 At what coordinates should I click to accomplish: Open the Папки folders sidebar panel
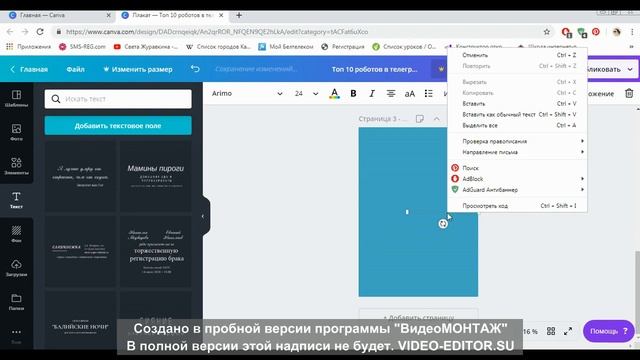click(x=16, y=302)
